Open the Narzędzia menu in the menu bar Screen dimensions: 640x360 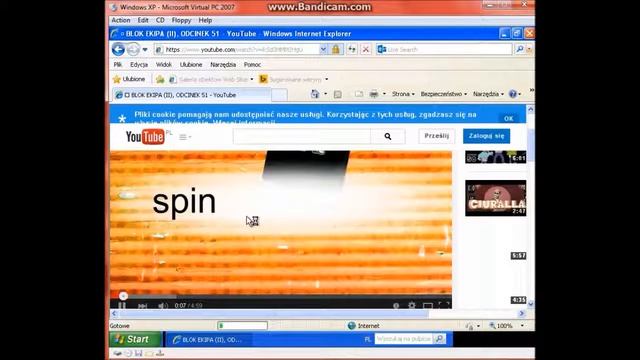click(223, 64)
